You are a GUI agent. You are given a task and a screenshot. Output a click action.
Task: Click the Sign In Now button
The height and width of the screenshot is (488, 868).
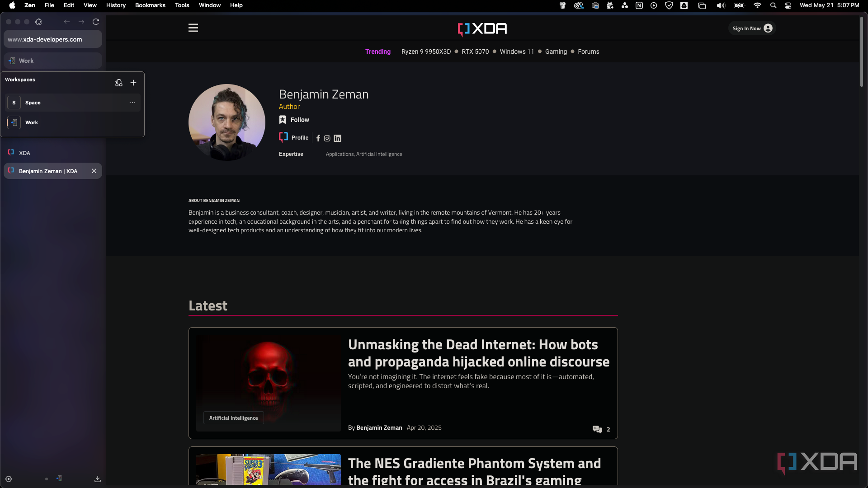pos(752,28)
